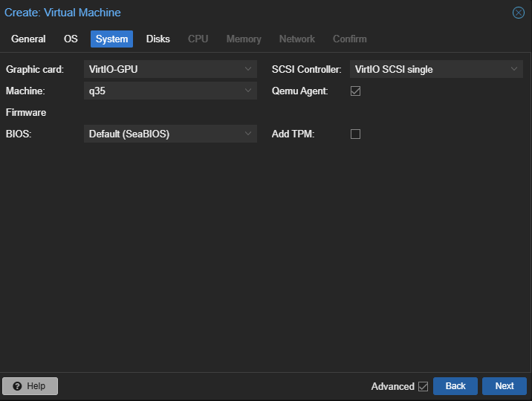Expand the Graphic card dropdown arrow
The width and height of the screenshot is (532, 401).
coord(248,69)
